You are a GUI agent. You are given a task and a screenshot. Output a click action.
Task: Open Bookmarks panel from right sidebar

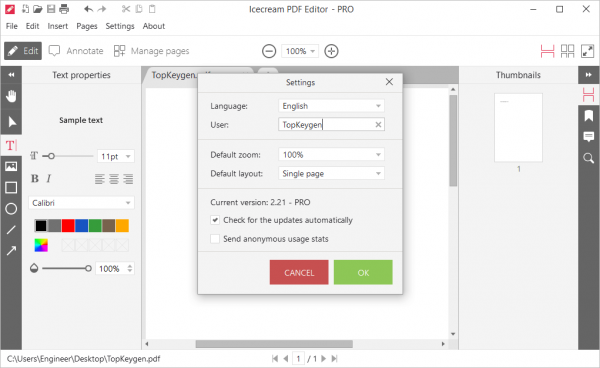(589, 116)
